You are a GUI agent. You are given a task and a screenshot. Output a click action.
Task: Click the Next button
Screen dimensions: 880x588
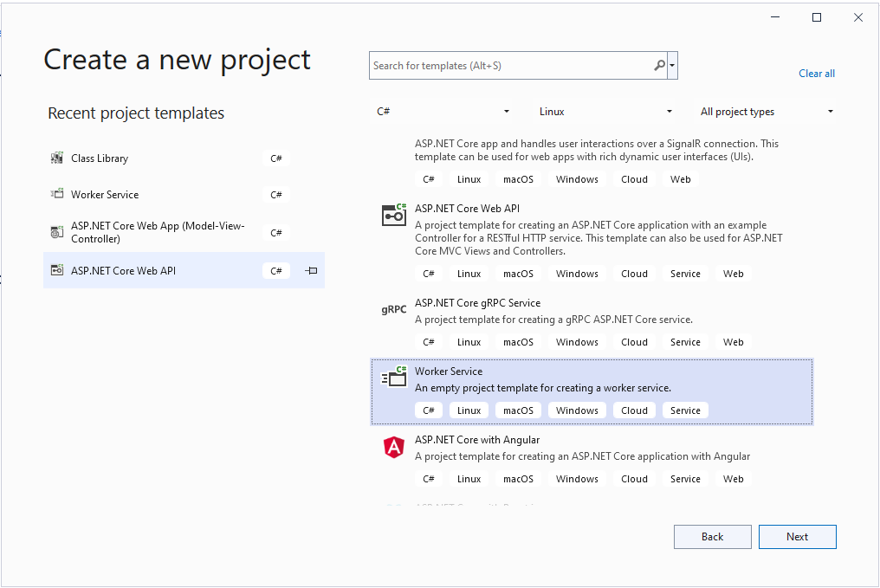pyautogui.click(x=798, y=537)
